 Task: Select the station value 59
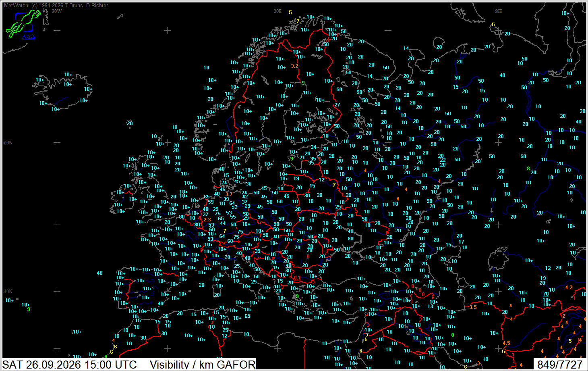tap(211, 202)
